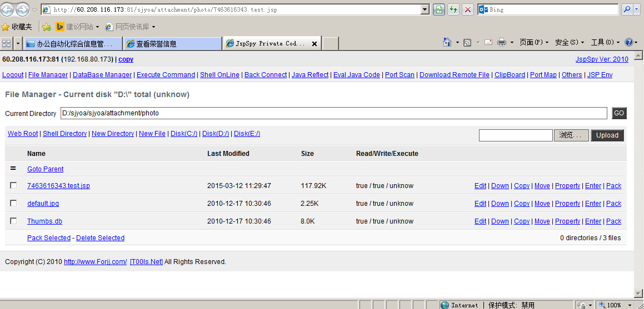This screenshot has width=644, height=309.
Task: Open a new blank tab
Action: (x=330, y=43)
